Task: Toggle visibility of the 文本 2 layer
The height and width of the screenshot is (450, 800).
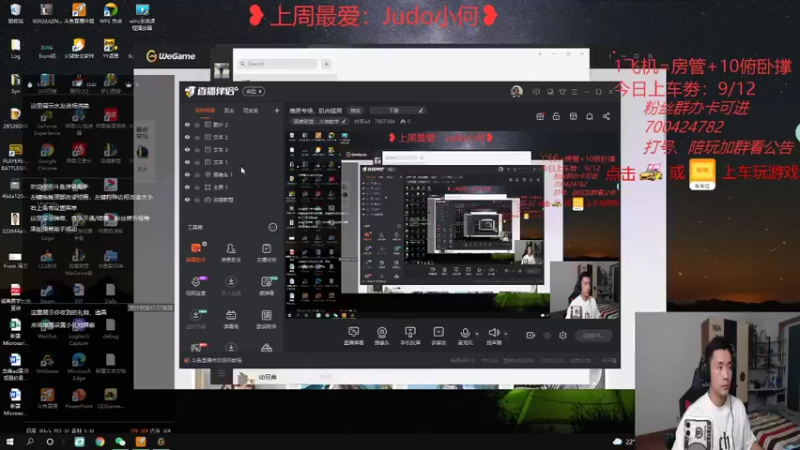Action: (187, 137)
